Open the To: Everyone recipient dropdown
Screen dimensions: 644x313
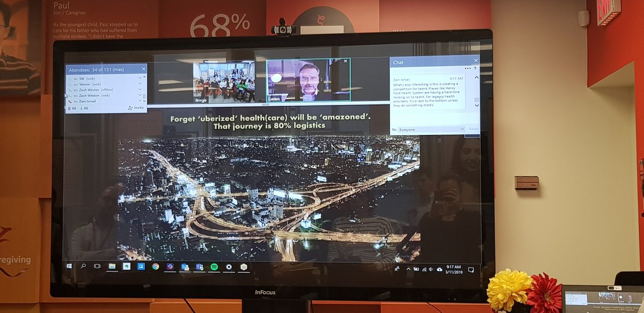[x=431, y=129]
